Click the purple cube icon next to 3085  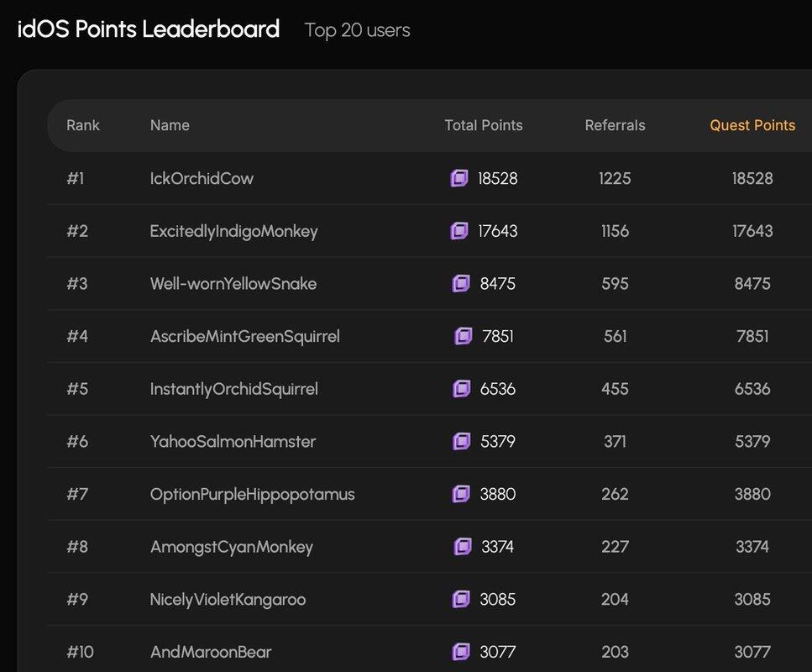(x=461, y=599)
